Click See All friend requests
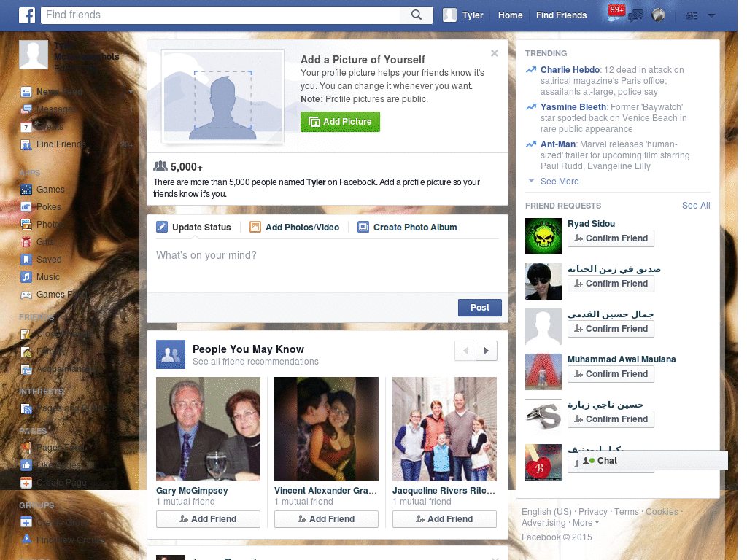Screen dimensions: 747x560 point(695,205)
